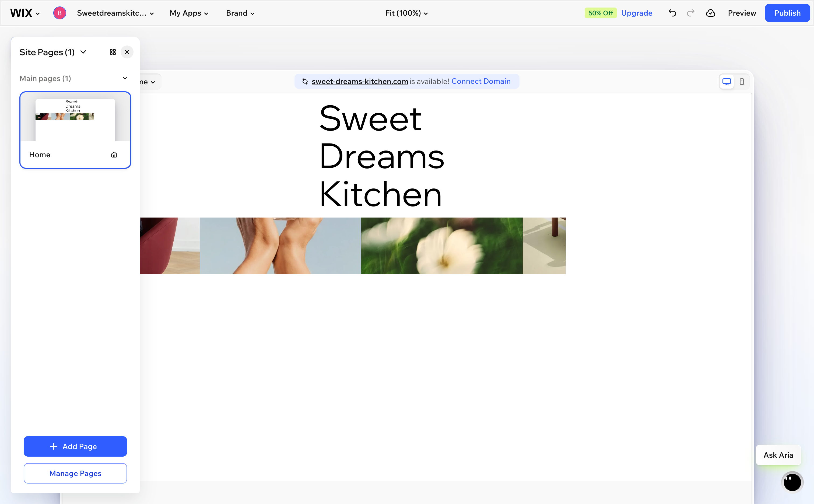Click the domain refresh icon
814x504 pixels.
point(304,81)
